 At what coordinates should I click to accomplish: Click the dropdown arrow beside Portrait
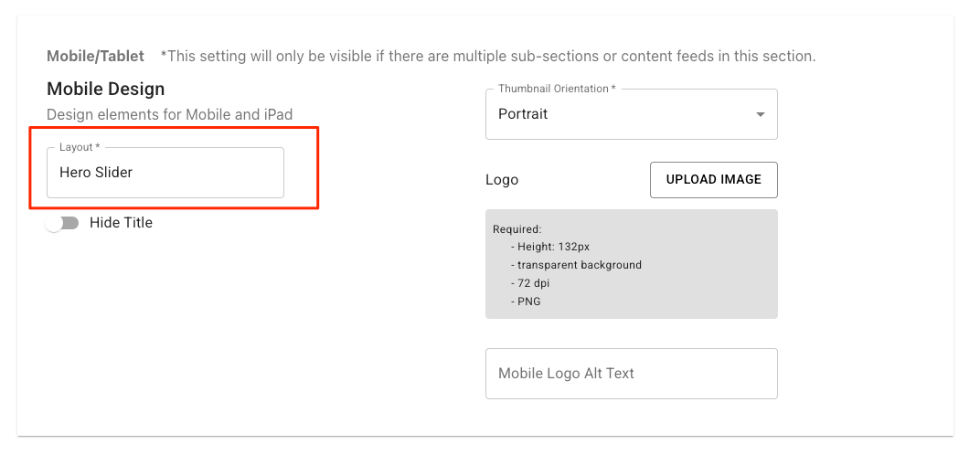[x=760, y=115]
